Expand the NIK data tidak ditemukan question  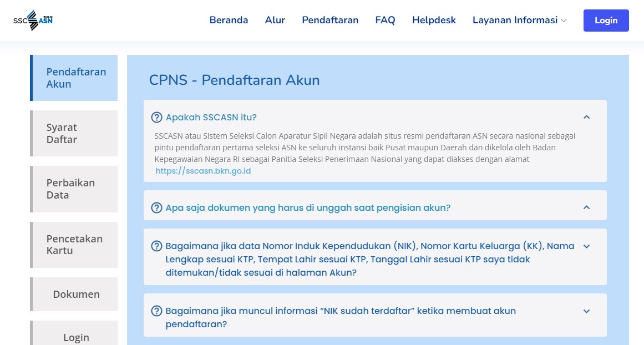tap(586, 246)
